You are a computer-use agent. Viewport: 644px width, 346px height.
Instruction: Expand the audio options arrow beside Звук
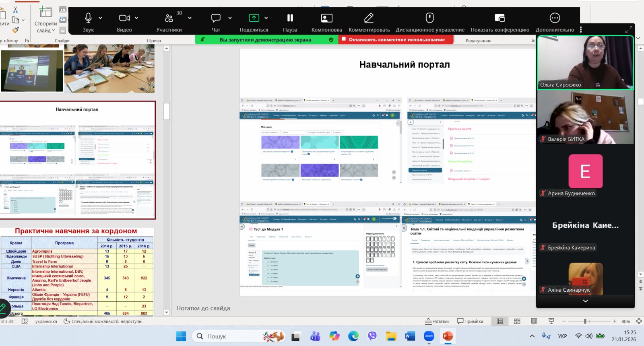click(101, 18)
